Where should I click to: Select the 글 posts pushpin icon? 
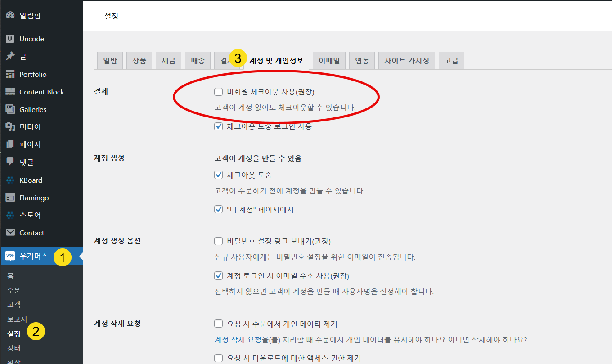tap(10, 56)
